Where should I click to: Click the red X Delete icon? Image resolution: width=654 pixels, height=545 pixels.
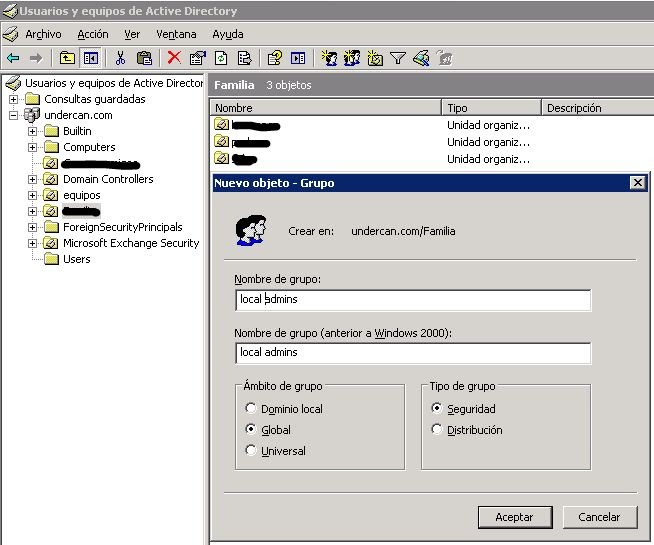tap(174, 58)
